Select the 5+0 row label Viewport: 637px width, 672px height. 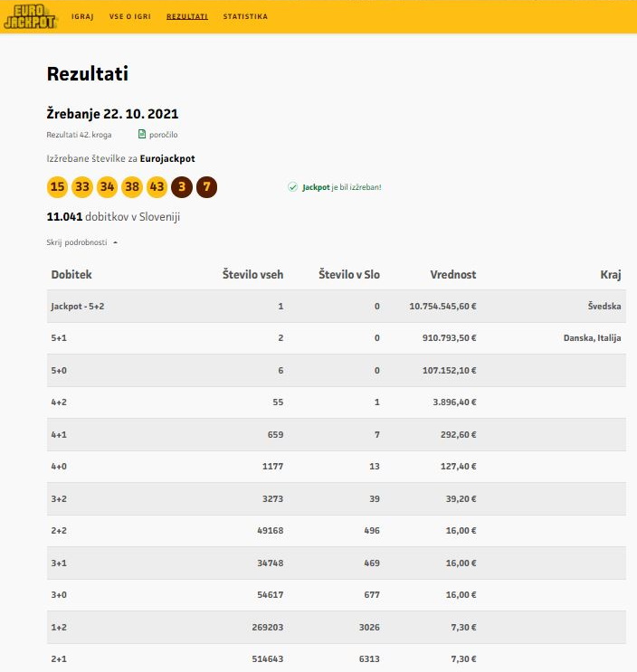[x=59, y=371]
